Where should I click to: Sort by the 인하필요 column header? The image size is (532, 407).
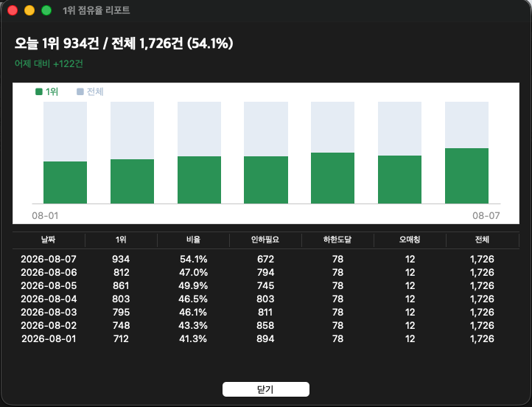pos(265,240)
